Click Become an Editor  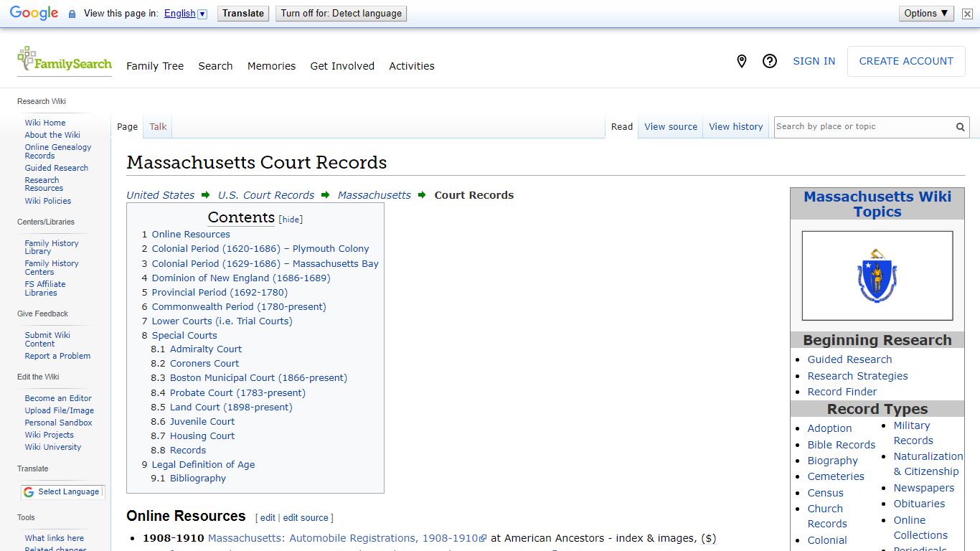pos(58,398)
